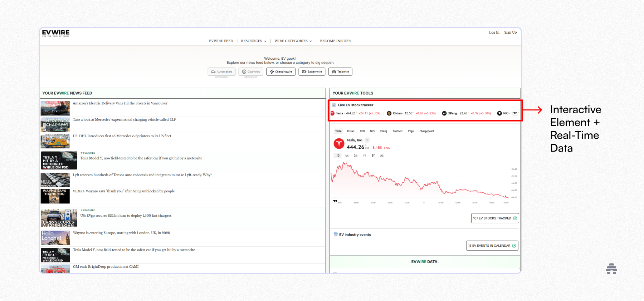Open the GM ends BrightDrop production headline
This screenshot has height=301, width=644.
106,267
